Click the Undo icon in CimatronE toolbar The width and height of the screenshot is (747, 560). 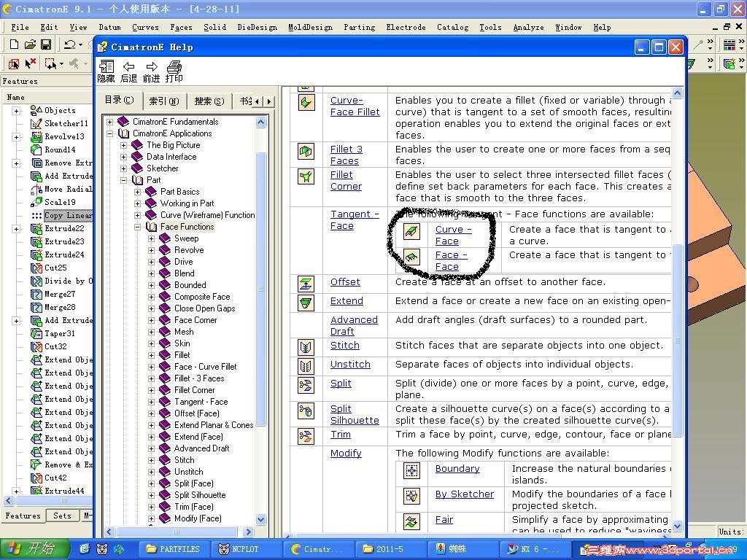69,44
